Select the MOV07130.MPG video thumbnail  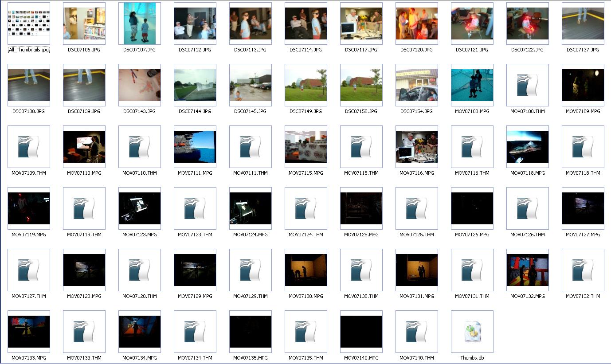point(306,270)
